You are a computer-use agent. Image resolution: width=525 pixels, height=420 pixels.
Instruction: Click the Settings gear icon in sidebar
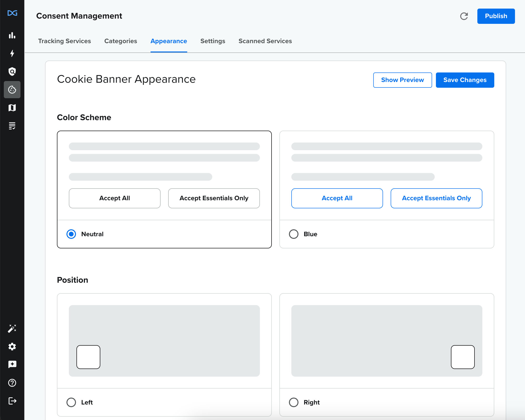coord(12,346)
